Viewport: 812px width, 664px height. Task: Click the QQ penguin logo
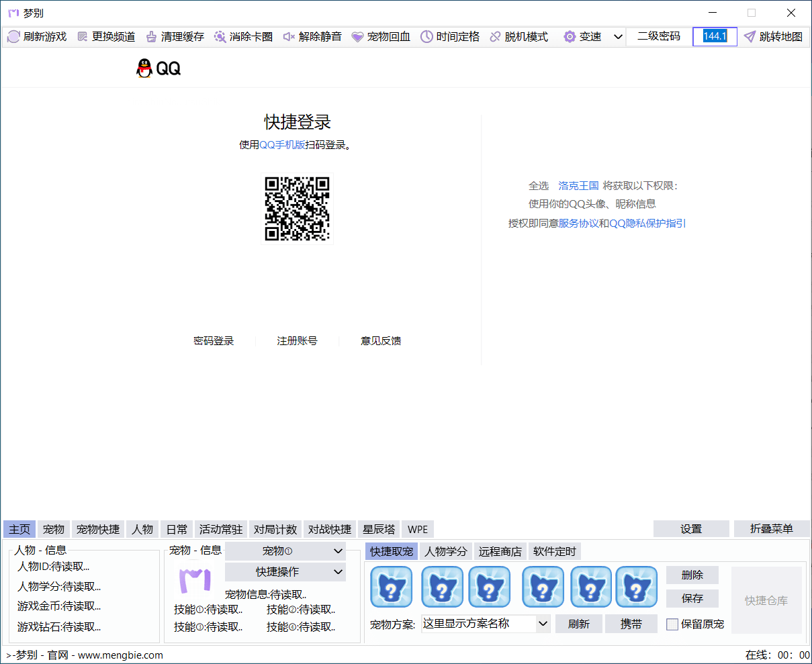144,68
